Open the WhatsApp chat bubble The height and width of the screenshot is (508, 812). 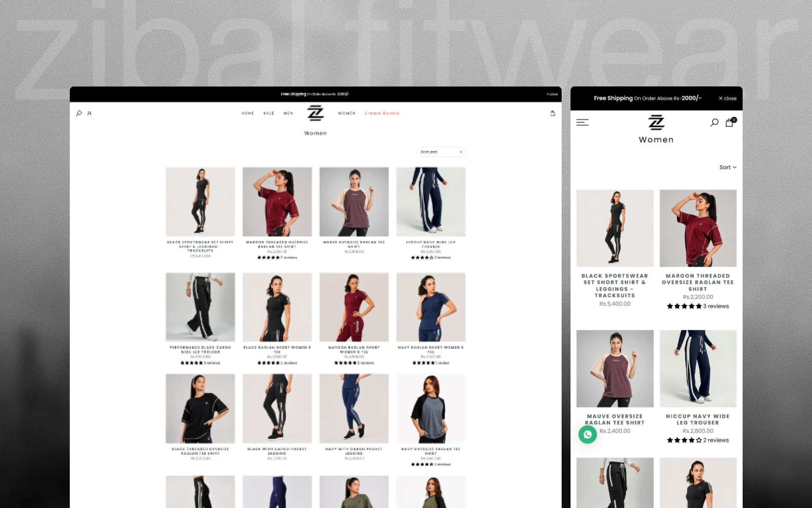[587, 434]
